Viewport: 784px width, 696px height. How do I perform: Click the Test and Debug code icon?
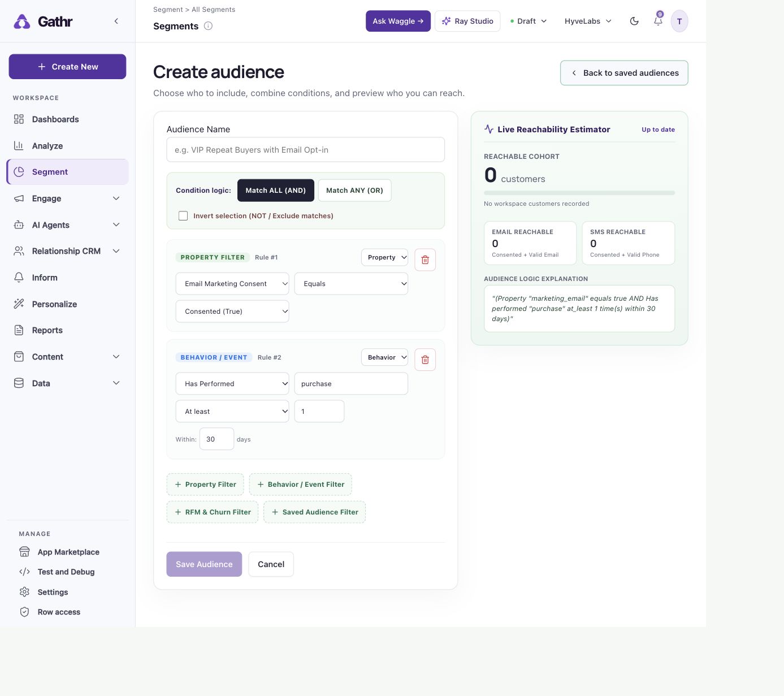[24, 572]
